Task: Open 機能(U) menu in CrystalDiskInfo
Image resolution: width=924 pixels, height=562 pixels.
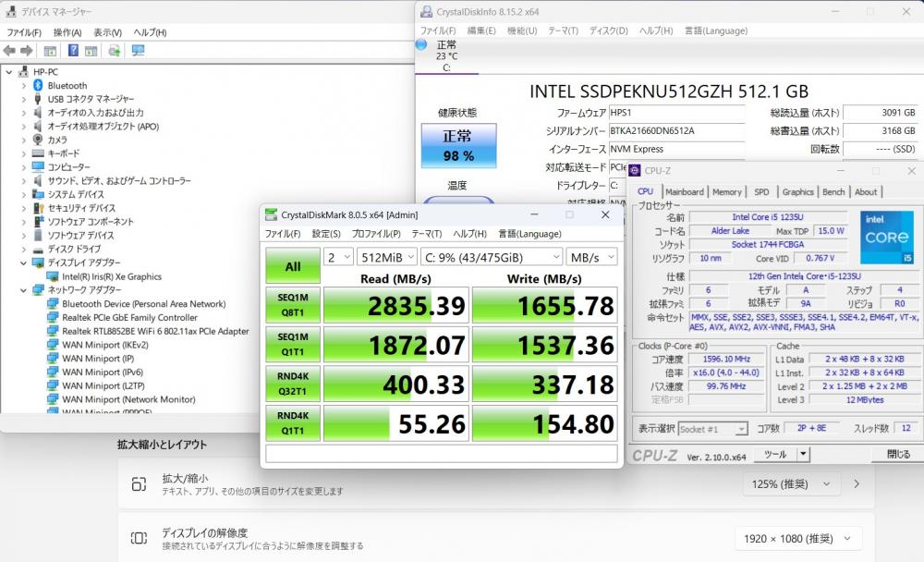Action: point(522,31)
